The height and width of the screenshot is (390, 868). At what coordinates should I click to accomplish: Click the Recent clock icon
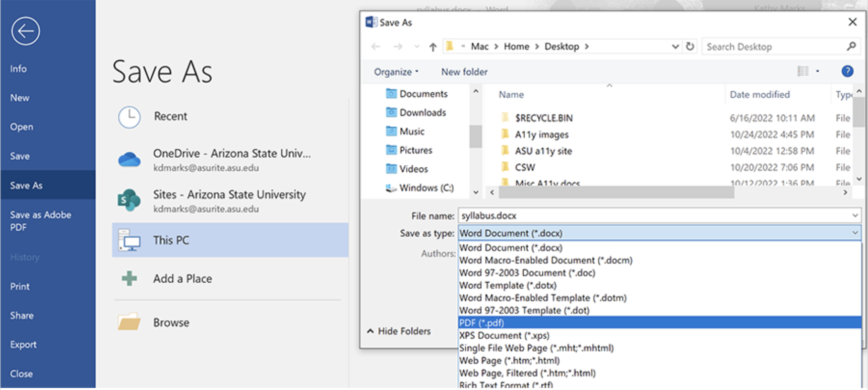point(130,117)
